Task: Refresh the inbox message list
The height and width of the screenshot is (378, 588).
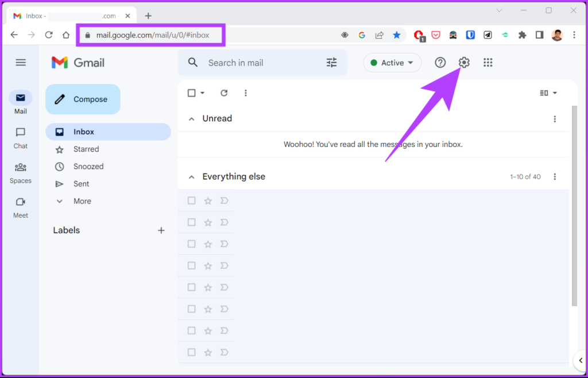Action: (x=224, y=93)
